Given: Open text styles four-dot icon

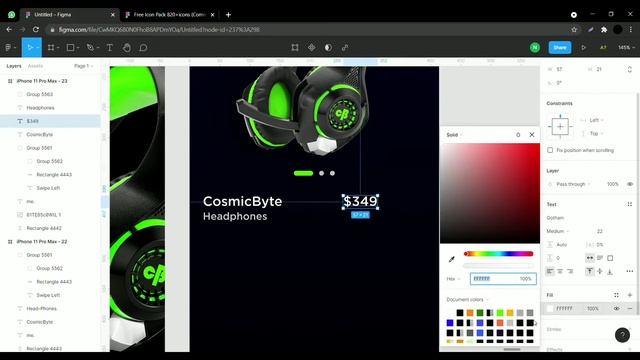Looking at the screenshot, I should [630, 204].
